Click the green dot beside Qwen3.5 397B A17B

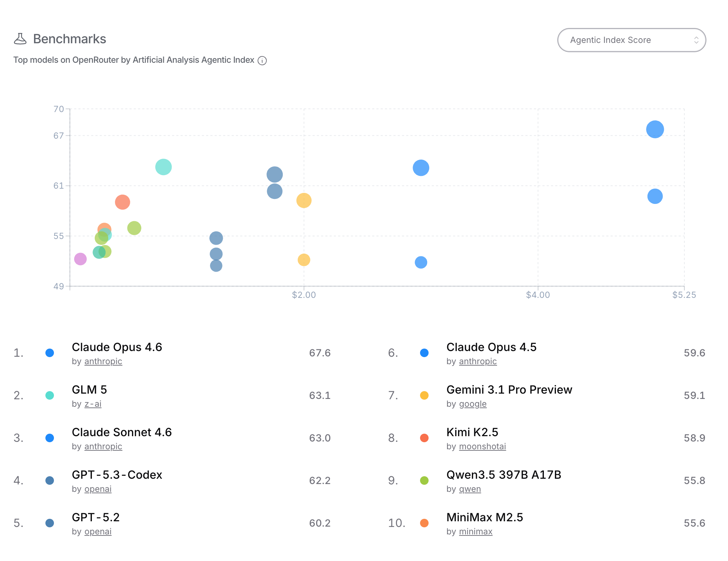424,481
